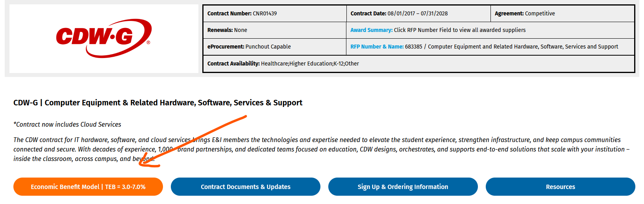Click the CDW-G logo image
This screenshot has width=644, height=204.
click(x=104, y=38)
